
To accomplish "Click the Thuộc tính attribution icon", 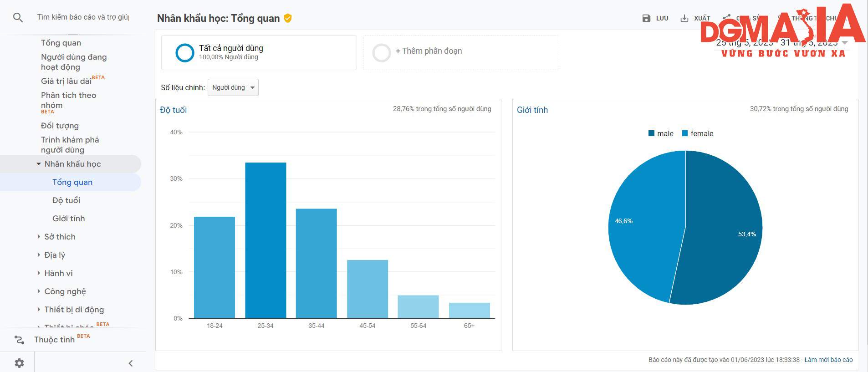I will [x=19, y=340].
